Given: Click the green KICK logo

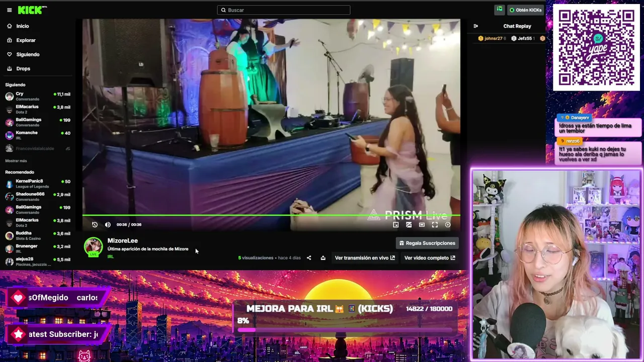Looking at the screenshot, I should (x=31, y=10).
